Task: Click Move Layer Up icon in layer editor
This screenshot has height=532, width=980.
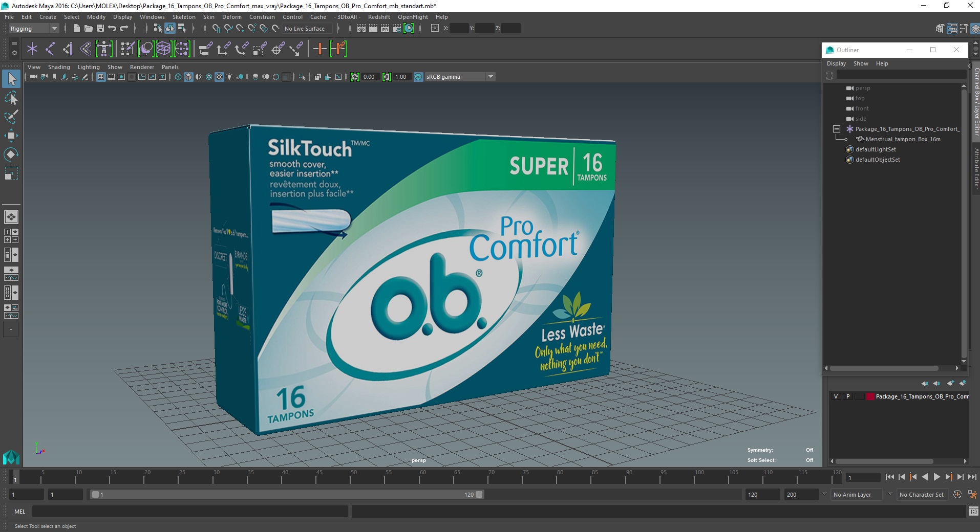Action: (925, 383)
